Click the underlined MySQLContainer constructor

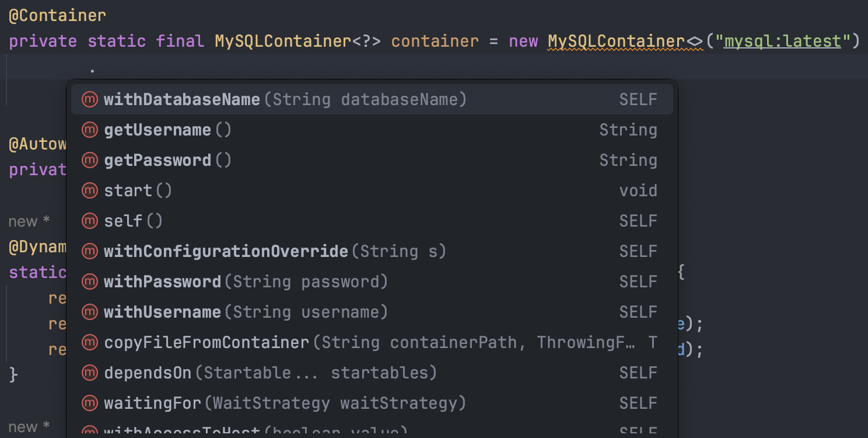[x=615, y=41]
